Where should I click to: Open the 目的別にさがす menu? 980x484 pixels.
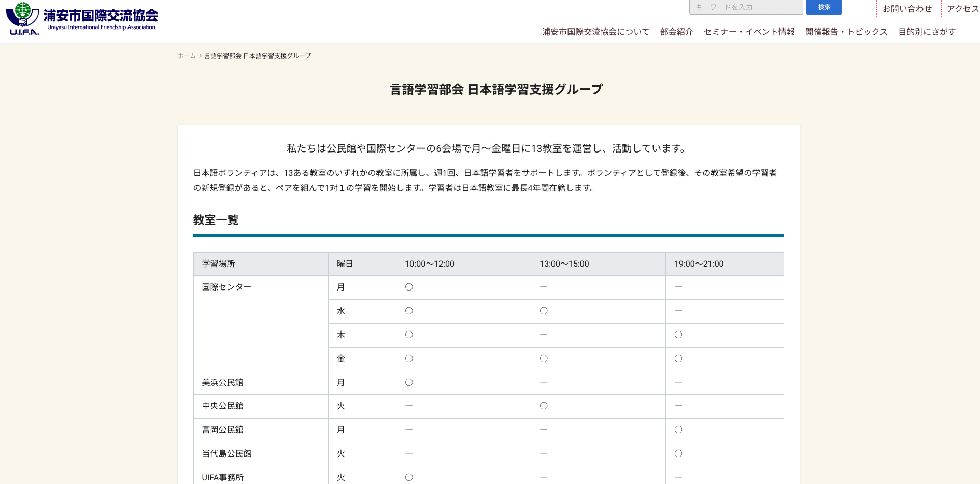pyautogui.click(x=927, y=32)
